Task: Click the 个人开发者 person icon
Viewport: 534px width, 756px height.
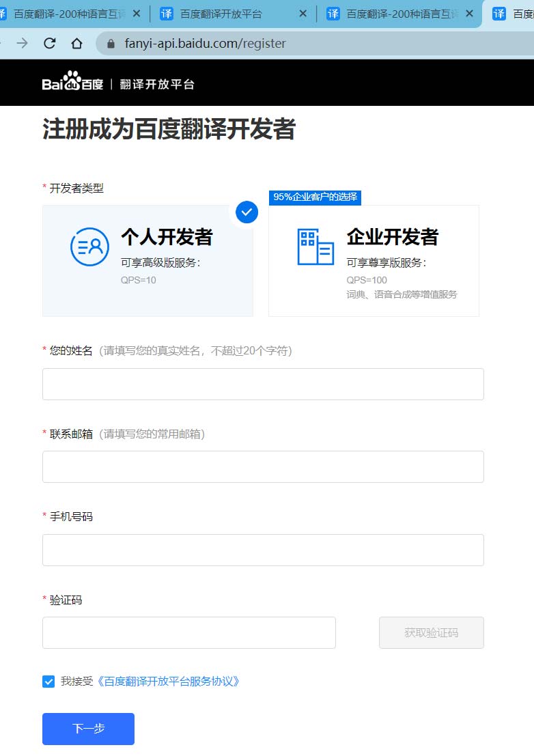Action: pyautogui.click(x=89, y=247)
